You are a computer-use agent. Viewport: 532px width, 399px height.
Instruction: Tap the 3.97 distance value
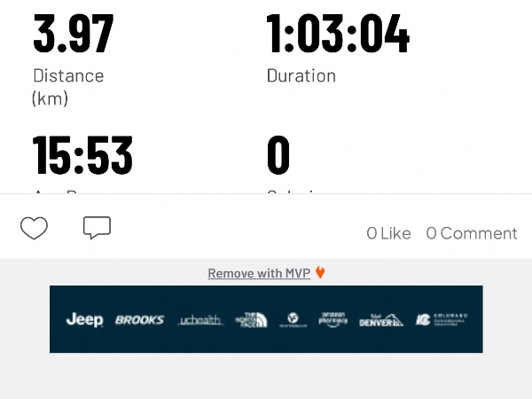[74, 34]
